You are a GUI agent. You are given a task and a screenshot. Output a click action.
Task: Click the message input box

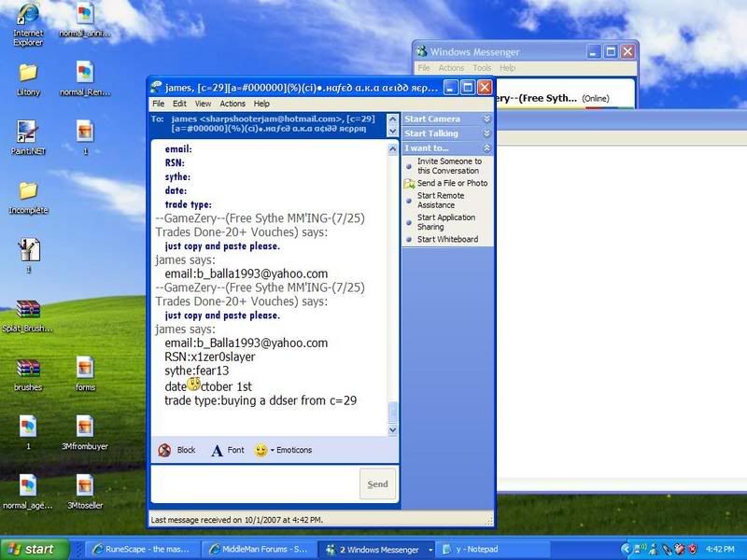pyautogui.click(x=254, y=483)
